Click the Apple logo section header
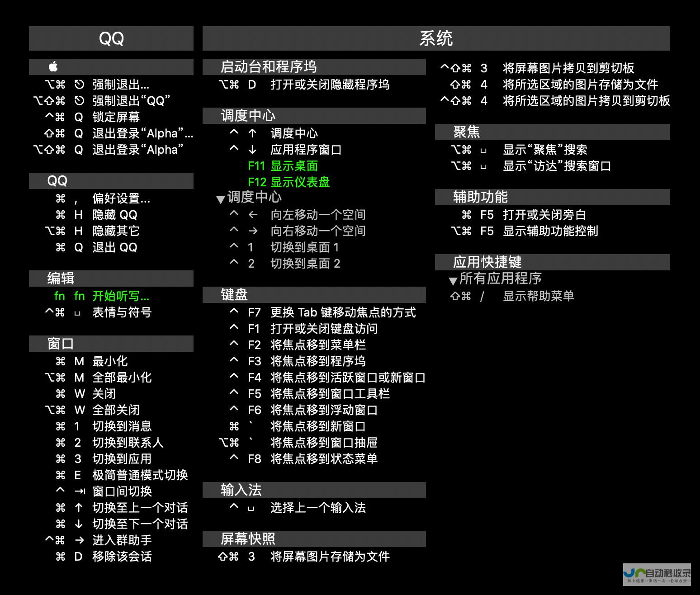The width and height of the screenshot is (700, 595). [111, 67]
